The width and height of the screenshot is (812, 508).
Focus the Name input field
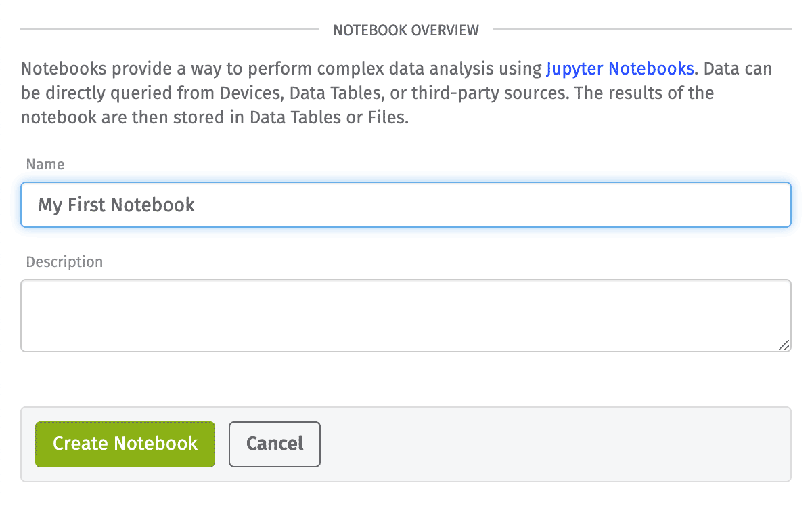tap(406, 205)
